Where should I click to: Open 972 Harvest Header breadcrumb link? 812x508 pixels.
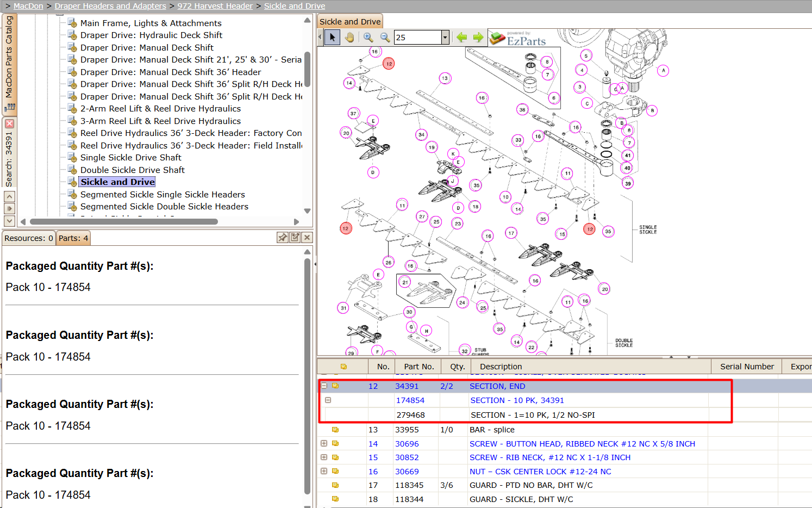click(x=215, y=6)
